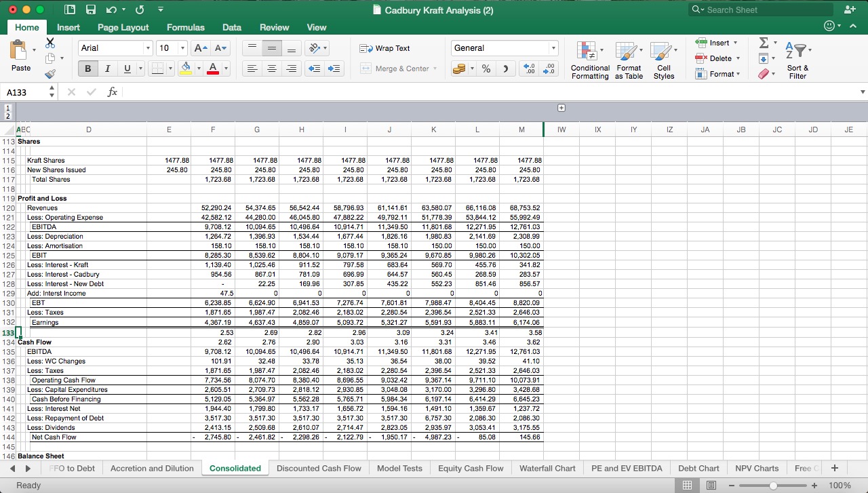Click the fill color highlight swatch

[186, 68]
